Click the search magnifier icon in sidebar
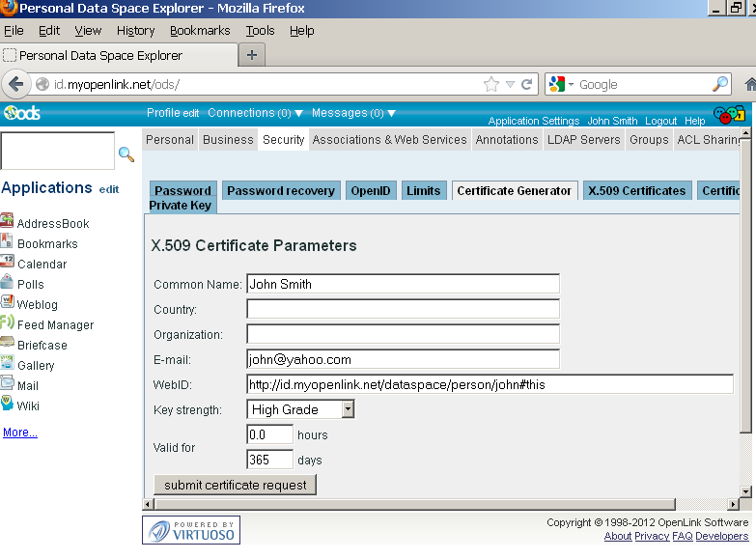Screen dimensions: 756x559 coord(126,154)
